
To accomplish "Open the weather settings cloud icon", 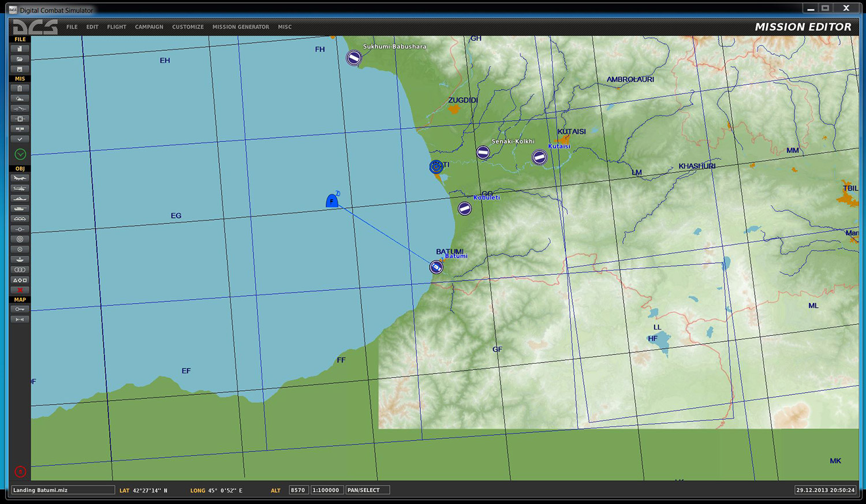I will 20,99.
